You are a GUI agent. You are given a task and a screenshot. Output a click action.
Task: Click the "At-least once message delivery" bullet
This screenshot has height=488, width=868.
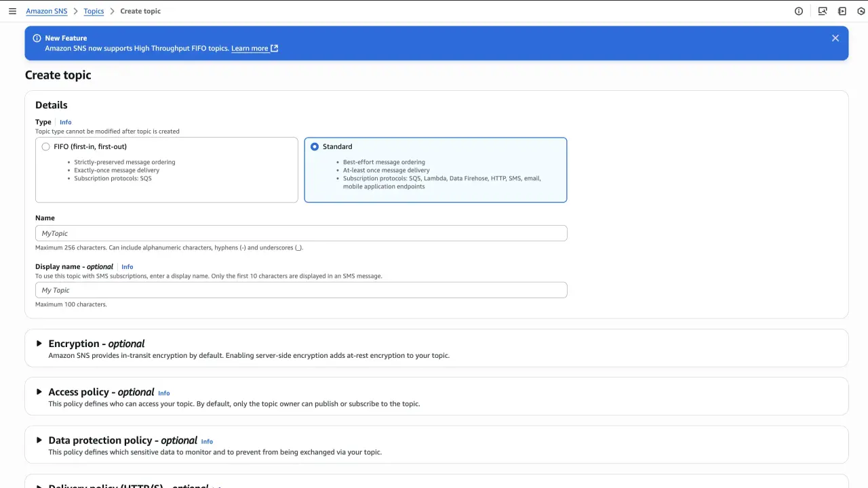pos(387,170)
